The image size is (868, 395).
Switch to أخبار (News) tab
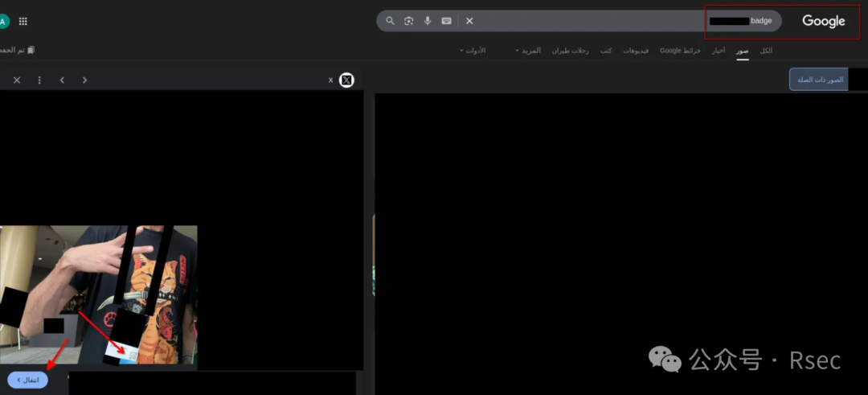click(x=718, y=51)
